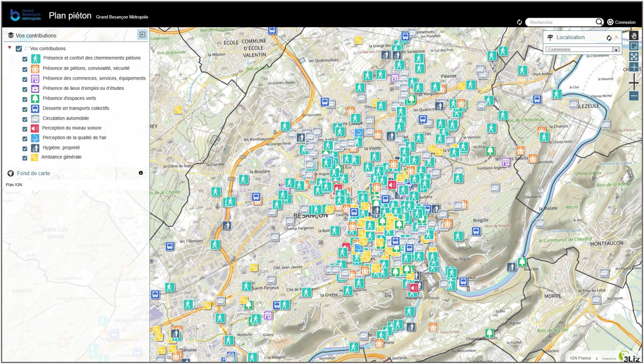Open the Grand Besançon Métropole logo link
644x364 pixels.
pyautogui.click(x=25, y=15)
